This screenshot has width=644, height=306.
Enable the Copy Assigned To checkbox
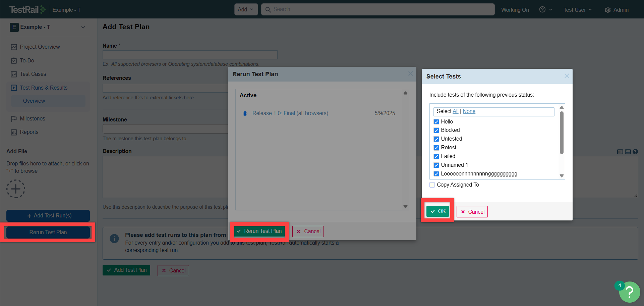pos(432,185)
